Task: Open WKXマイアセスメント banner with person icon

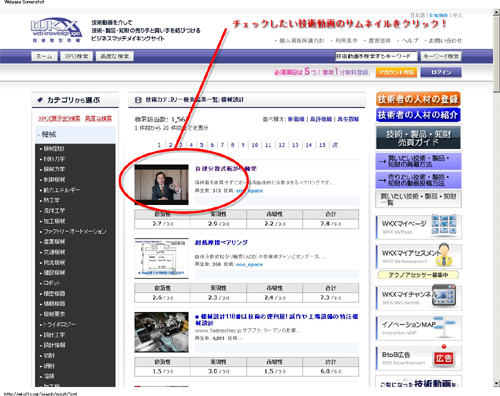Action: pyautogui.click(x=419, y=256)
